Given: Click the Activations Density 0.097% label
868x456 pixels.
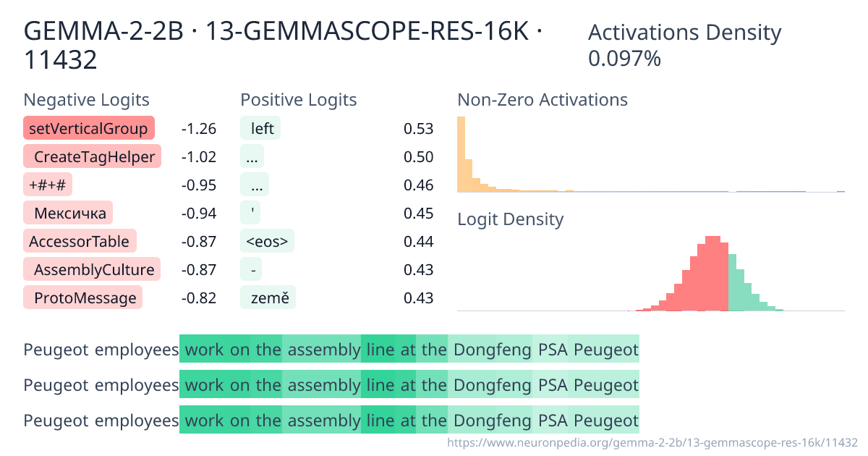Looking at the screenshot, I should tap(685, 45).
